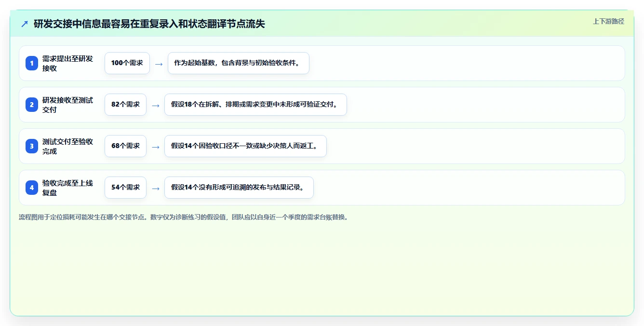Click the note about 14个没有形成可追溯的发布
This screenshot has height=326, width=644.
click(x=239, y=188)
